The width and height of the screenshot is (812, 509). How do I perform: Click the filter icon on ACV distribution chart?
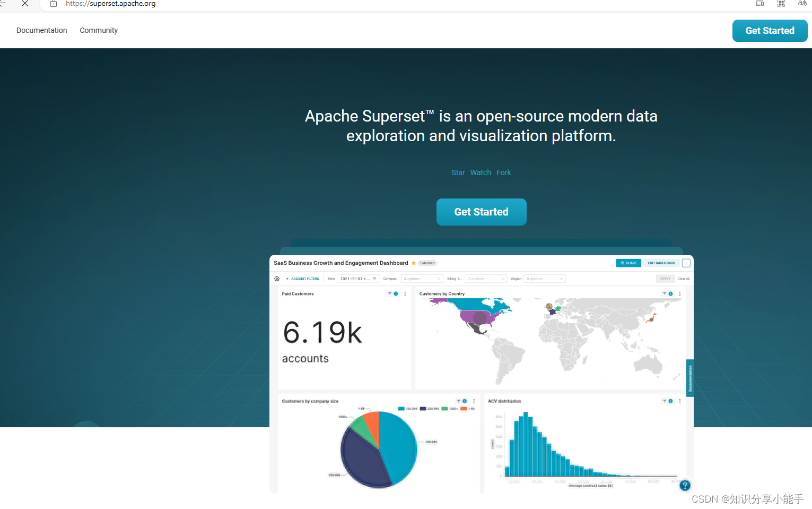(x=665, y=401)
